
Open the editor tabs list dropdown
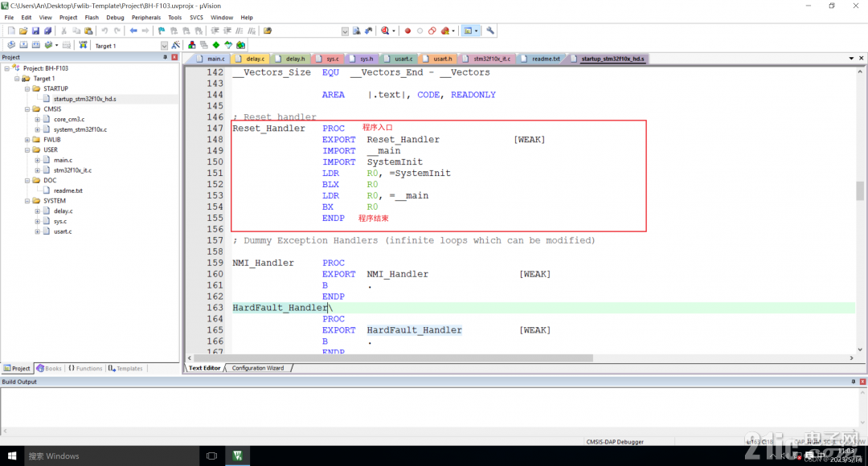coord(851,58)
